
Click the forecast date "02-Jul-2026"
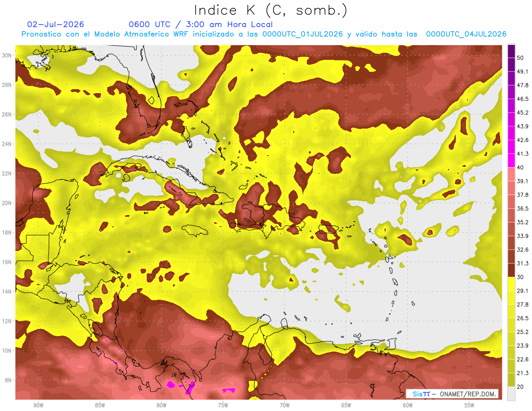(x=56, y=24)
